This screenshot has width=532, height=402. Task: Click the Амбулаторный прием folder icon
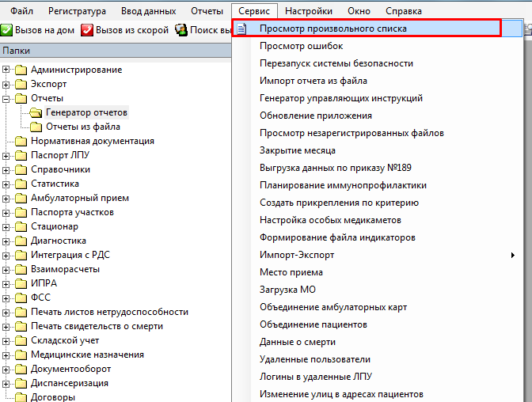(21, 198)
